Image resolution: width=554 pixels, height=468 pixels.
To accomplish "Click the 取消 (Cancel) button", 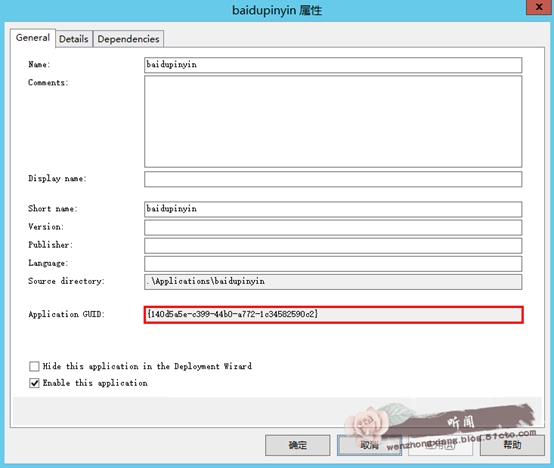I will click(369, 445).
